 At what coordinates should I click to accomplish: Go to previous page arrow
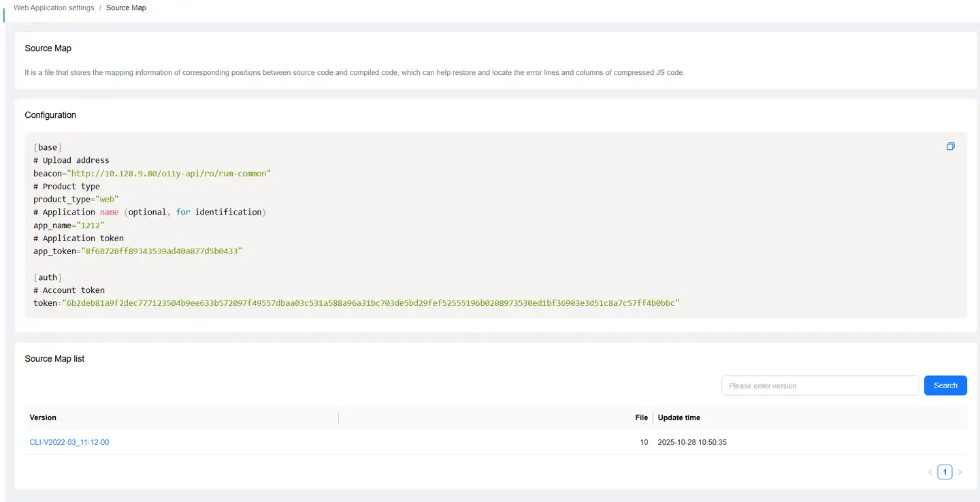(x=930, y=472)
